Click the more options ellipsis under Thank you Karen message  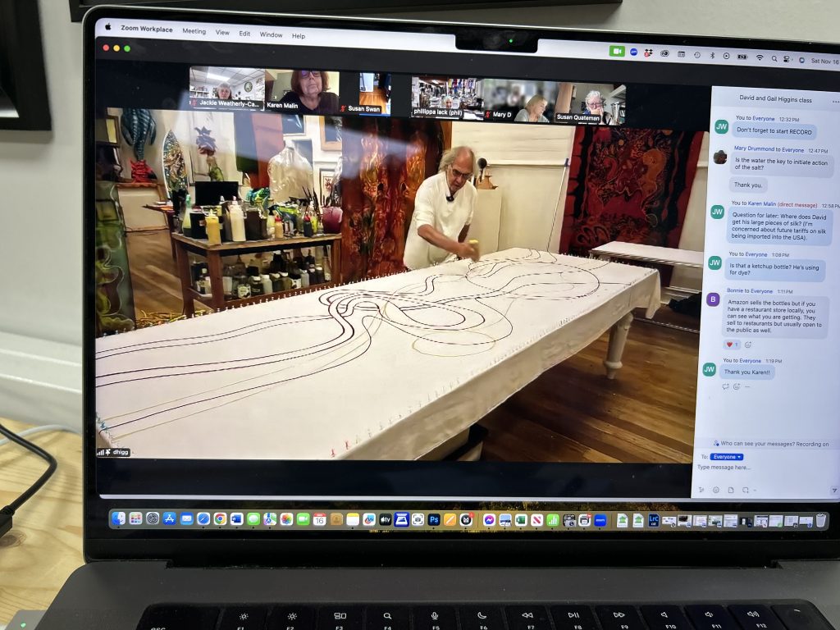coord(746,386)
